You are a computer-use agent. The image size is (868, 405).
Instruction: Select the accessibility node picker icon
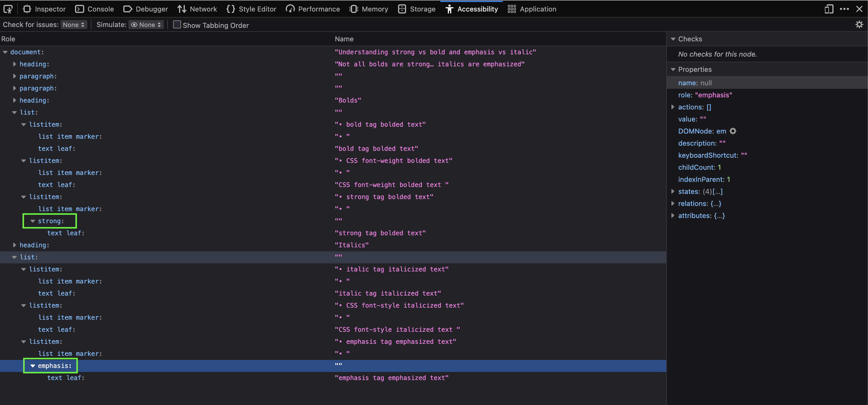[8, 9]
